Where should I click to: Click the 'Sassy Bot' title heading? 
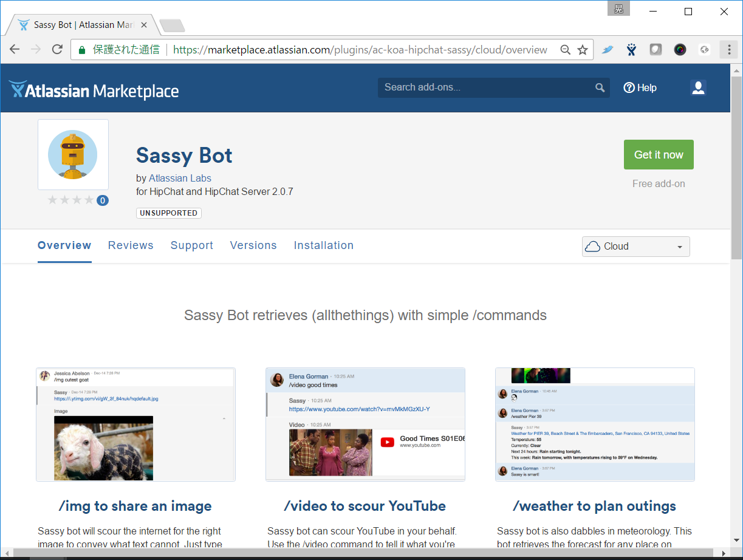coord(184,155)
